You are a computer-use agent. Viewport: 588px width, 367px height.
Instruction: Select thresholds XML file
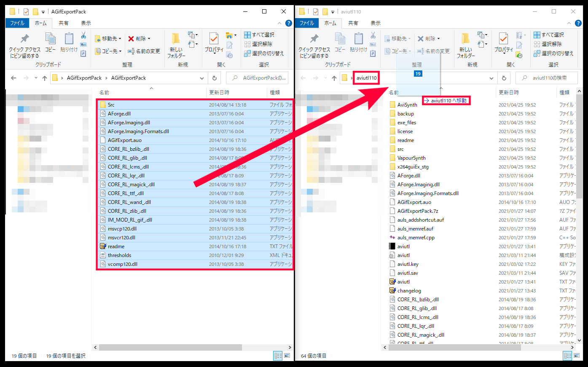pos(195,255)
